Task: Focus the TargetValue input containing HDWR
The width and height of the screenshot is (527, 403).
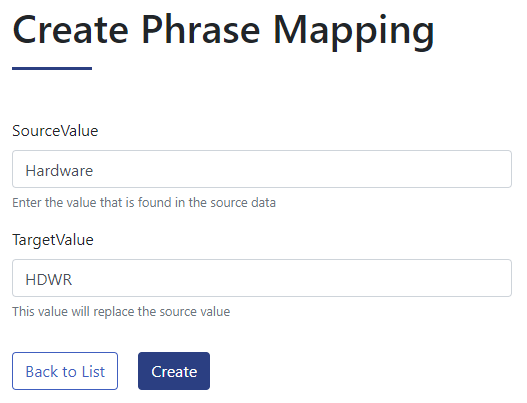Action: pyautogui.click(x=262, y=278)
